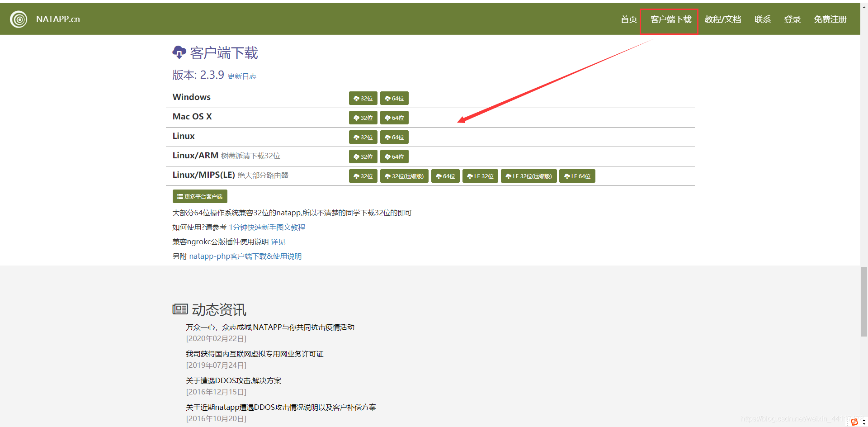Open natapp-php客户端下载&使用说明 link
The height and width of the screenshot is (427, 868).
[x=245, y=256]
